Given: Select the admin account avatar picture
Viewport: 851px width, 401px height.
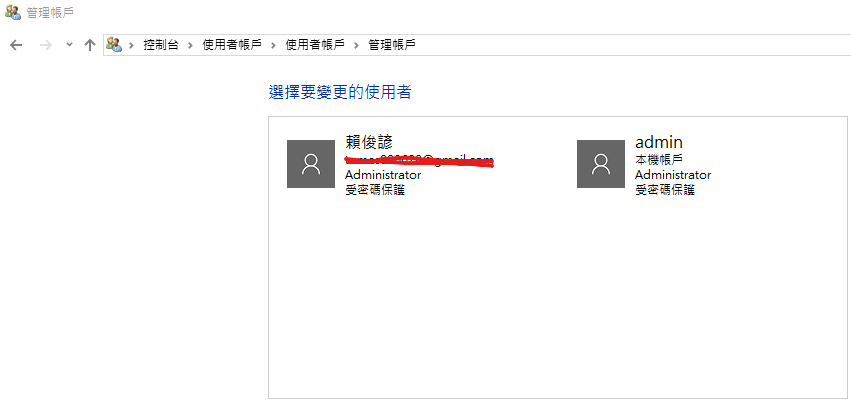Looking at the screenshot, I should [x=601, y=164].
